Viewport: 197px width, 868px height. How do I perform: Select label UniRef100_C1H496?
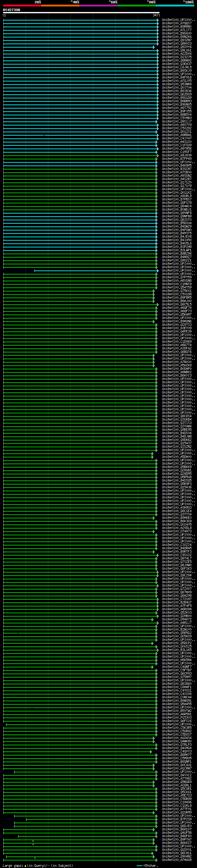177,802
